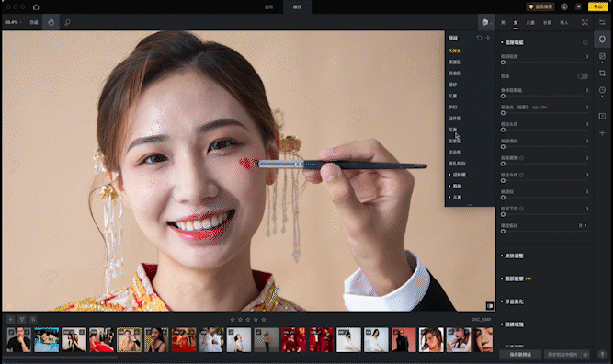Open the help question mark icon

(x=602, y=355)
